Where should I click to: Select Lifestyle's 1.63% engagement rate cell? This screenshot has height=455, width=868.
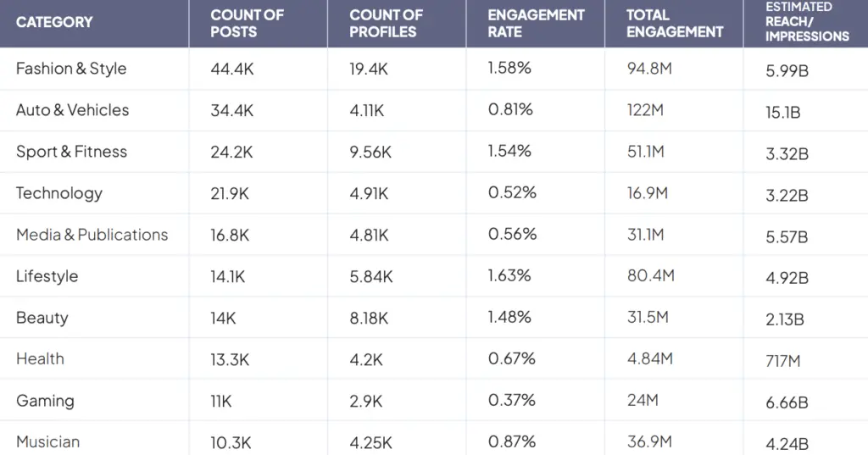[x=510, y=275]
